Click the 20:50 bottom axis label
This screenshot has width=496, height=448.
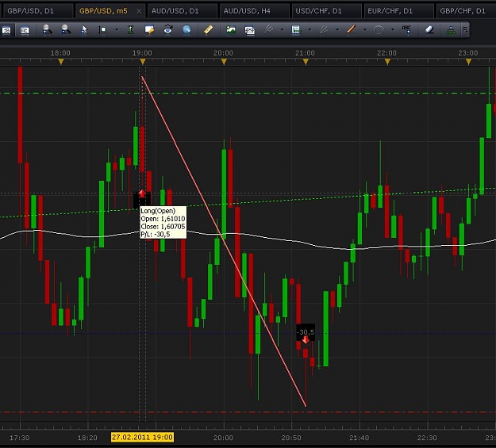pos(291,438)
